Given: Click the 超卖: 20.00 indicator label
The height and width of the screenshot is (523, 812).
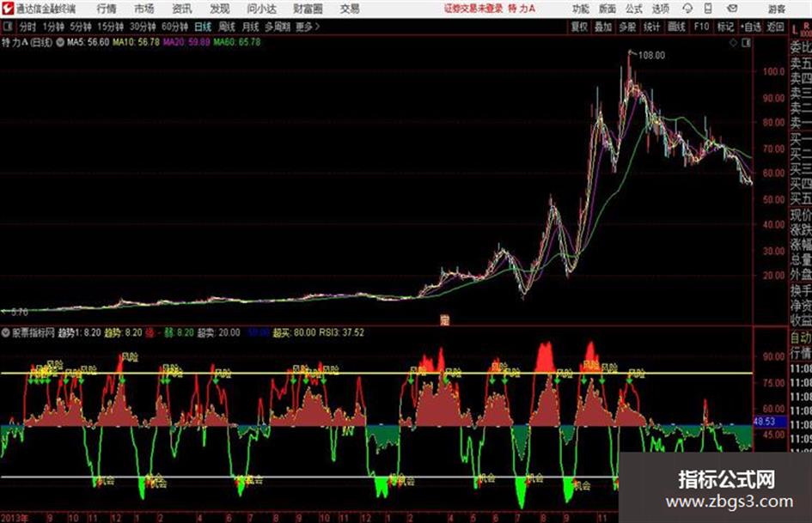Looking at the screenshot, I should [x=218, y=332].
